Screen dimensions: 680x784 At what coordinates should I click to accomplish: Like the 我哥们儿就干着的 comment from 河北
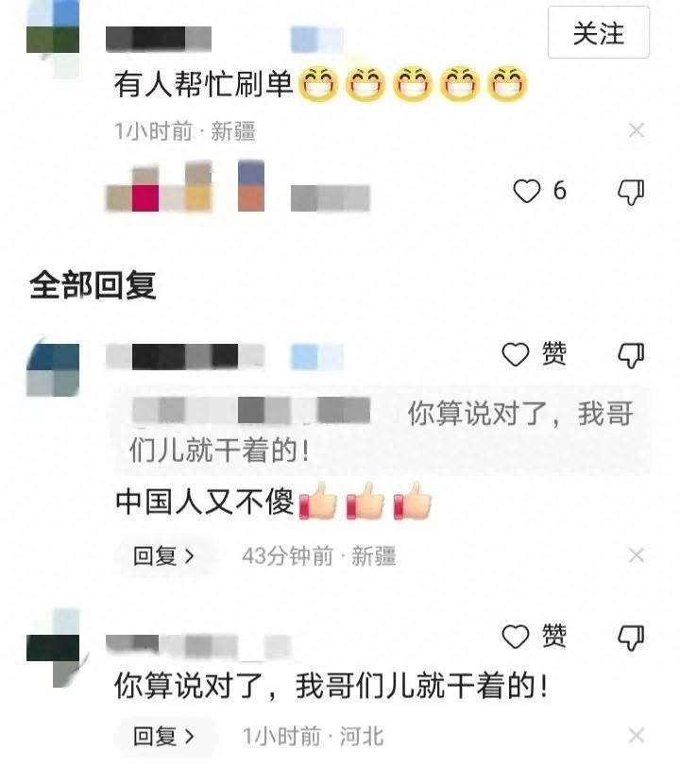point(534,637)
